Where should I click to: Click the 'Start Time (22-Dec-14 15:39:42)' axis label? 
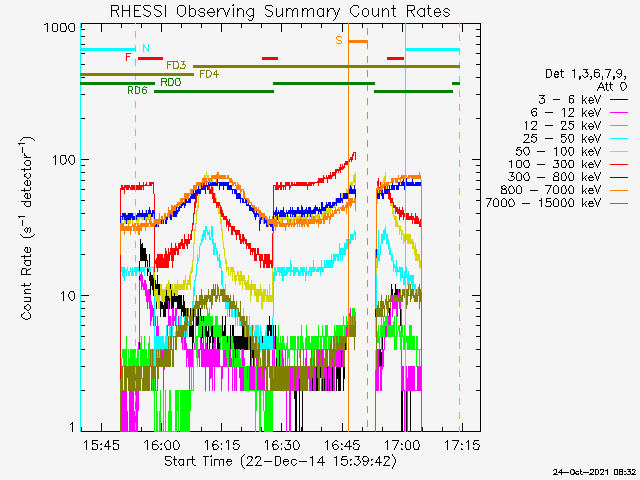(x=280, y=462)
